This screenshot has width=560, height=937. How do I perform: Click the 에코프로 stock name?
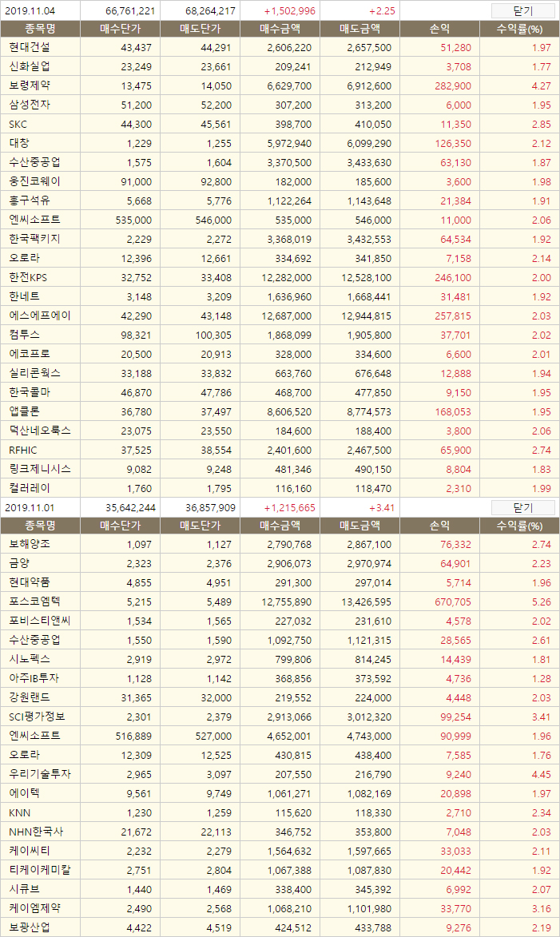pos(30,354)
